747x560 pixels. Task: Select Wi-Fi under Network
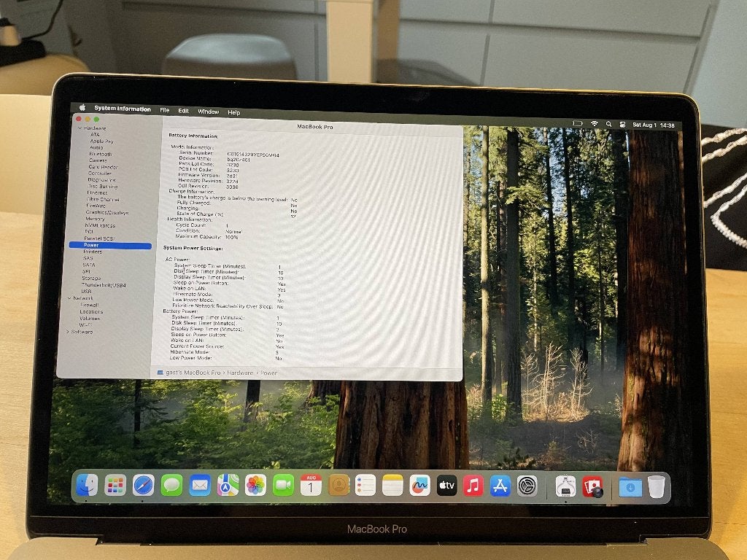coord(85,324)
